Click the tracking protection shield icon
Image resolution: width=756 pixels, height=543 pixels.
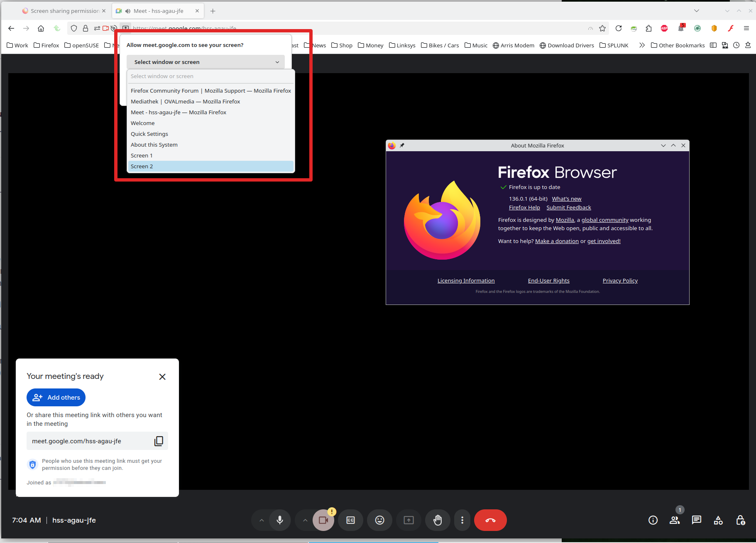tap(74, 28)
